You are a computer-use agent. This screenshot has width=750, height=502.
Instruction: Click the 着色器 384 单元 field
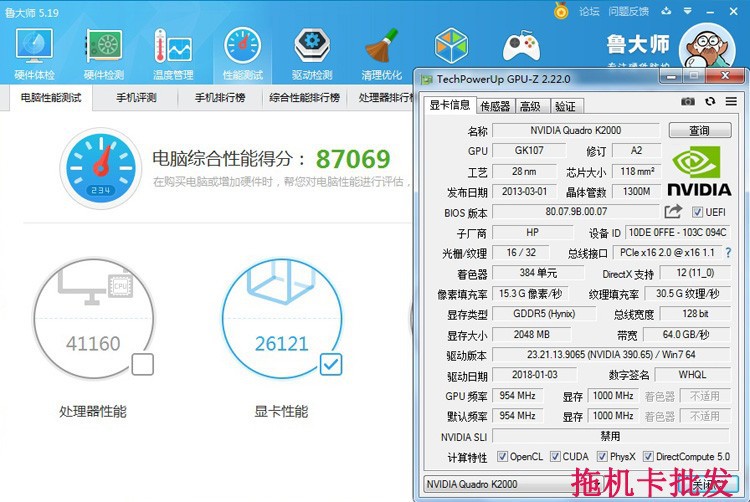click(538, 273)
